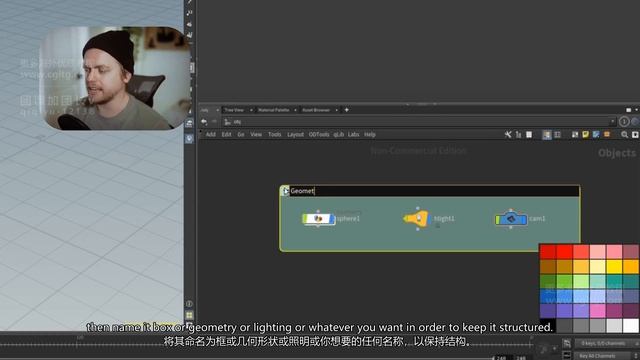Click the viewport info icon at bottom
The height and width of the screenshot is (360, 640).
[x=189, y=304]
